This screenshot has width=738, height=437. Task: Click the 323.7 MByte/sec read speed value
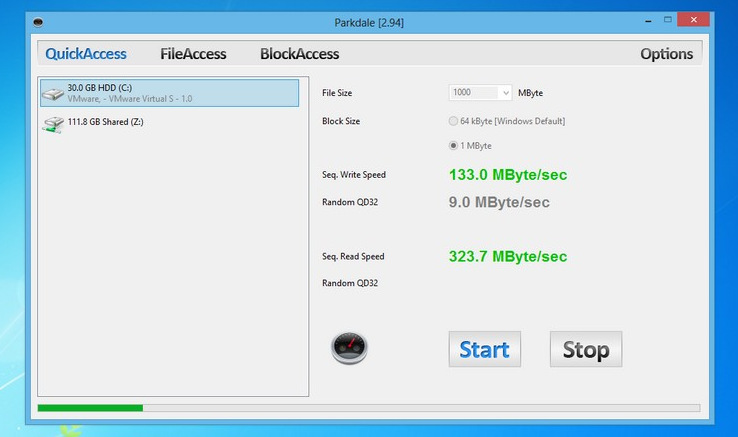click(508, 257)
